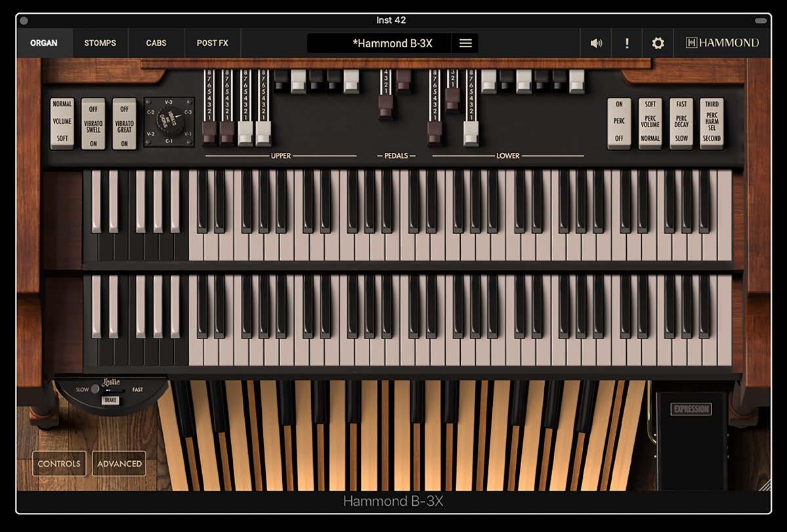This screenshot has height=532, width=787.
Task: Toggle the PERC VOLUME soft/normal switch
Action: click(650, 123)
